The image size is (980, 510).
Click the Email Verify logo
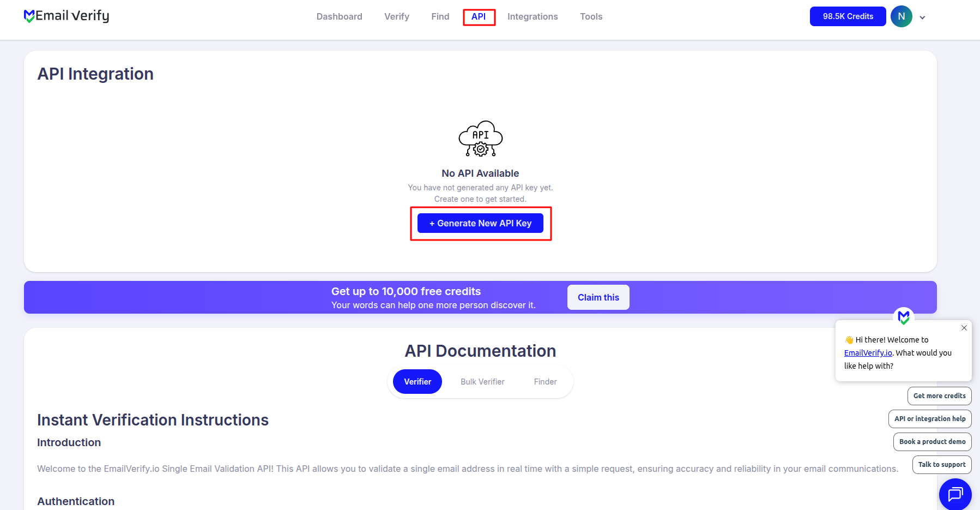click(x=66, y=16)
